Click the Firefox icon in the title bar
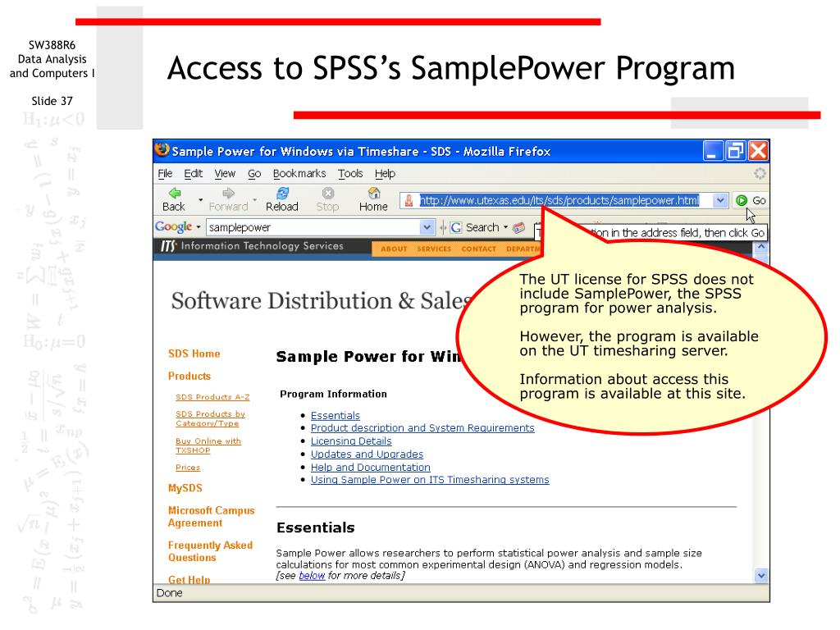Screen dimensions: 840x630 [x=162, y=151]
